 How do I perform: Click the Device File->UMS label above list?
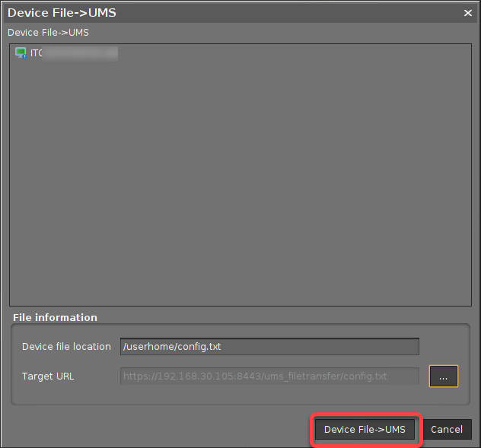tap(48, 33)
